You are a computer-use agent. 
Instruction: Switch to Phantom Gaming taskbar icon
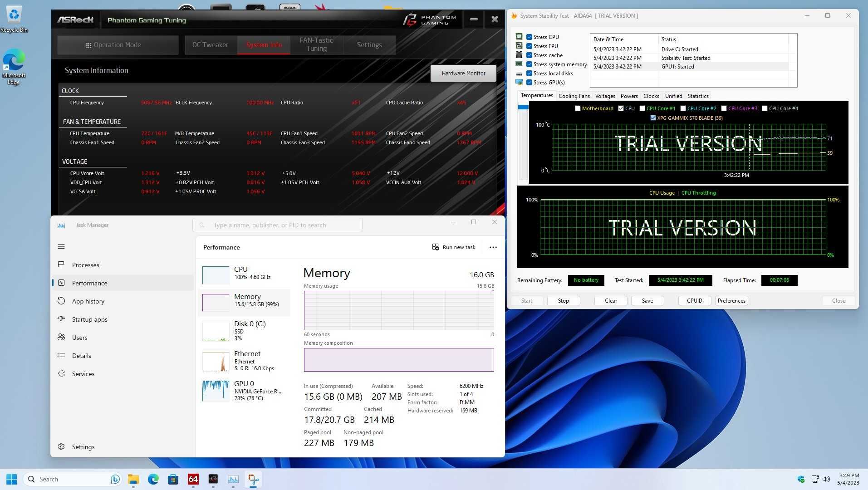(213, 479)
